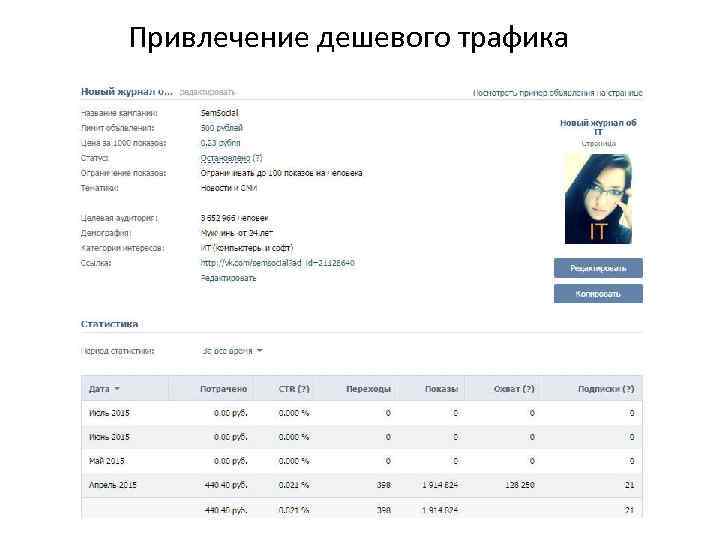Click the 'Статистика' section heading
This screenshot has height=540, width=720.
[109, 324]
